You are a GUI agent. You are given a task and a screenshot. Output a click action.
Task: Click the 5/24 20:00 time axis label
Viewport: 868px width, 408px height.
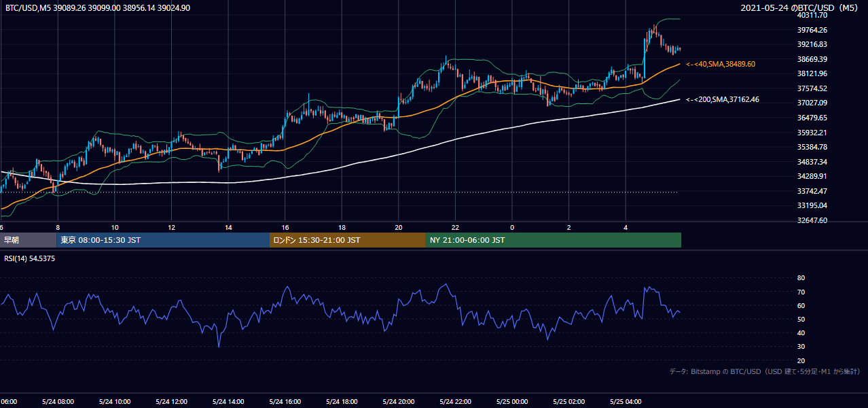(x=399, y=402)
